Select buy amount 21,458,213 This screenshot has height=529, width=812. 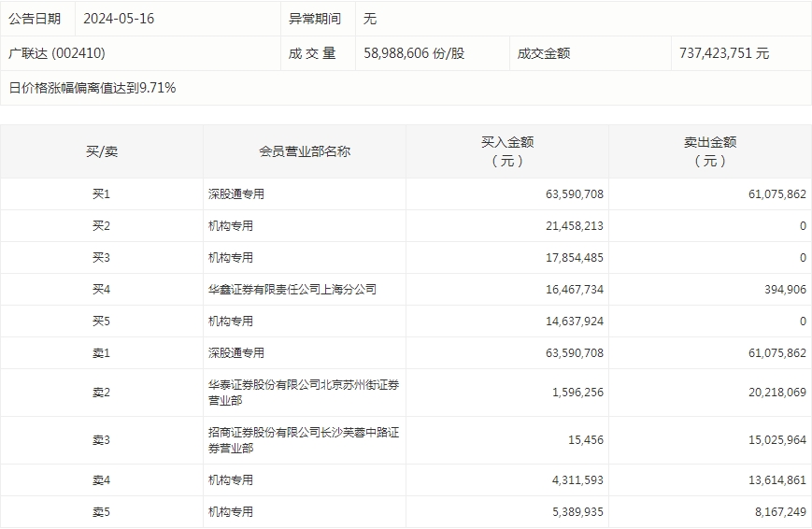[575, 226]
